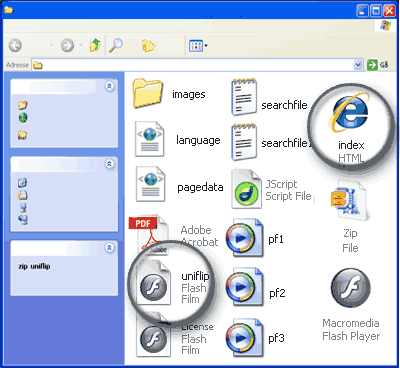Open the Forward history dropdown arrow
The width and height of the screenshot is (400, 368).
point(81,45)
